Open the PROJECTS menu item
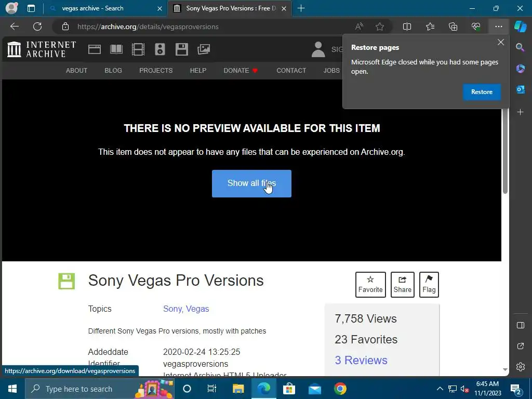The image size is (532, 399). coord(156,71)
